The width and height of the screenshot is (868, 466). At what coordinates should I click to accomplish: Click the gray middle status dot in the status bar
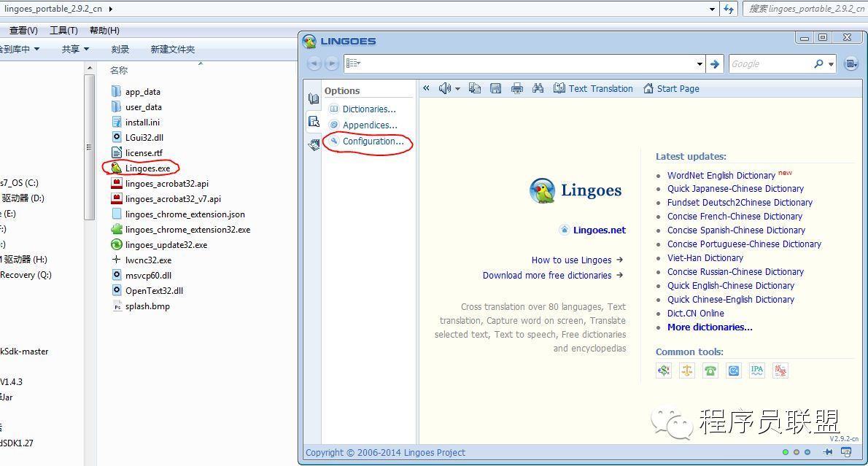click(796, 452)
